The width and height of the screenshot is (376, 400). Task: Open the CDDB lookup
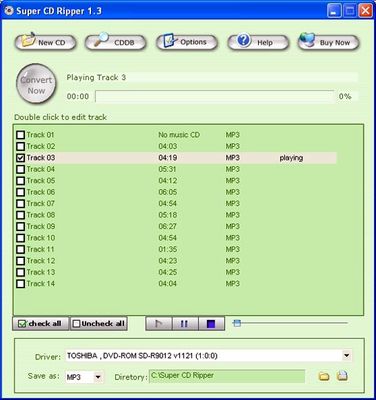point(115,42)
